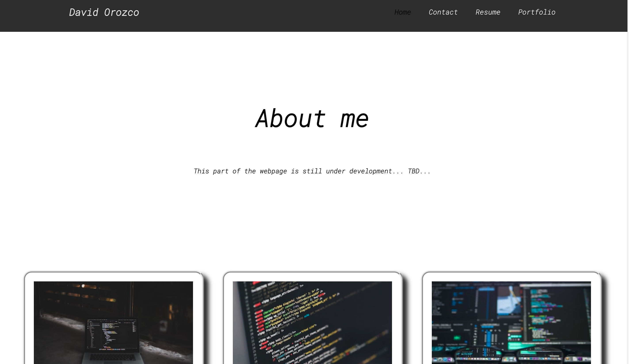Viewport: 629px width, 364px height.
Task: Choose Portfolio from the navigation bar
Action: click(x=537, y=12)
